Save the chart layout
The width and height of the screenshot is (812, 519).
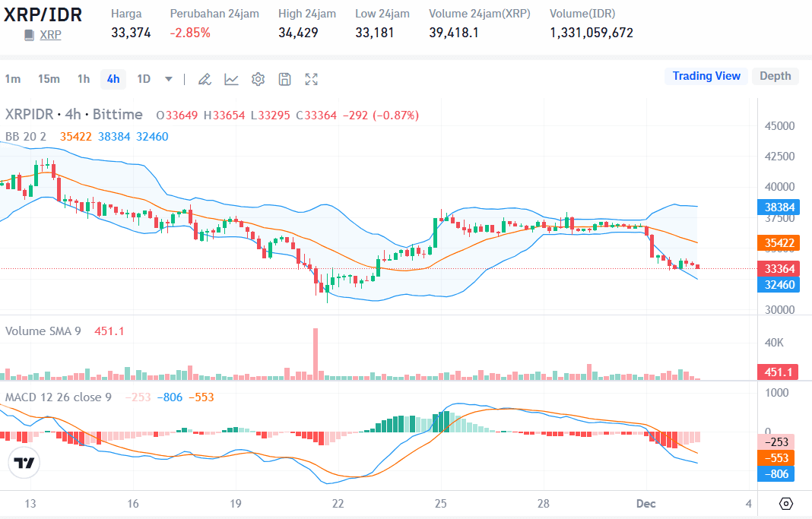click(284, 78)
